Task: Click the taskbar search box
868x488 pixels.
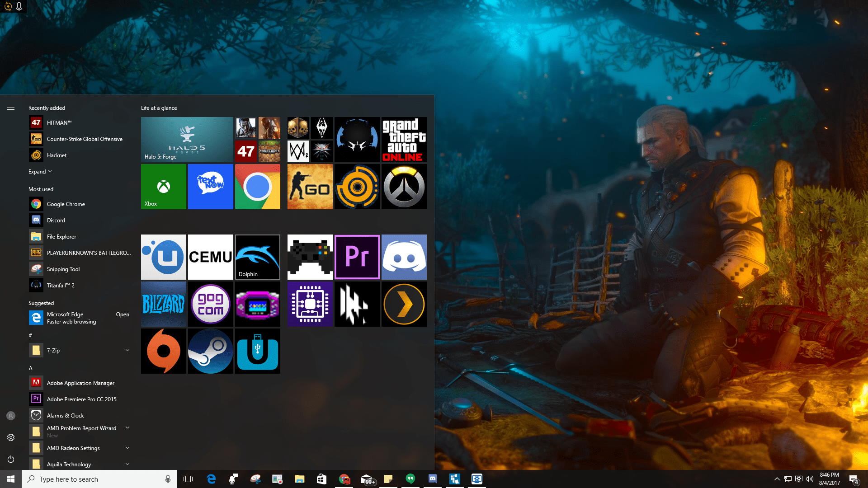Action: tap(99, 479)
